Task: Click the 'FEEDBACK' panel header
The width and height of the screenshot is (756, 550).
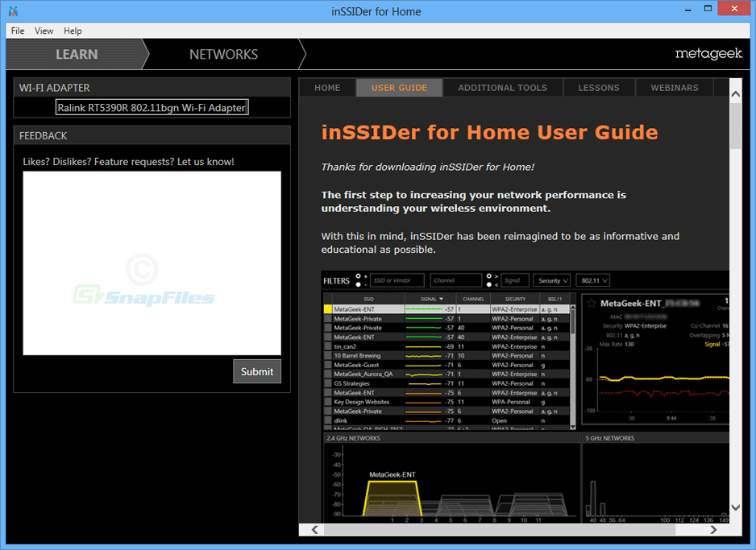Action: (152, 136)
